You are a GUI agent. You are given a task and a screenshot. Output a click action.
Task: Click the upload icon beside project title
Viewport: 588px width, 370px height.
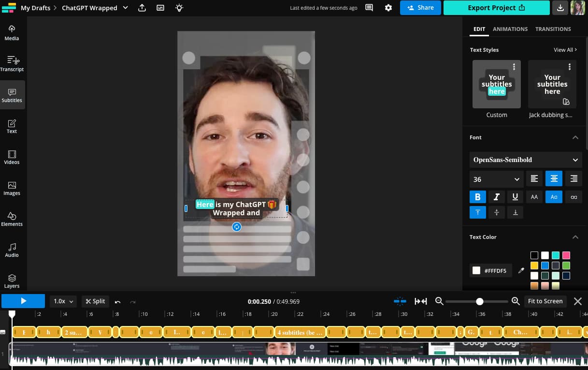pyautogui.click(x=142, y=8)
